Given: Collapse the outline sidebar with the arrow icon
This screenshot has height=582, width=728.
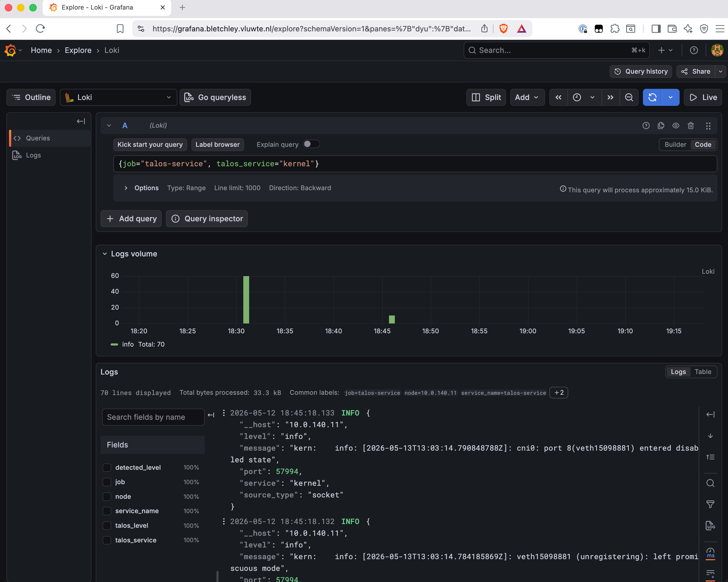Looking at the screenshot, I should pos(81,121).
